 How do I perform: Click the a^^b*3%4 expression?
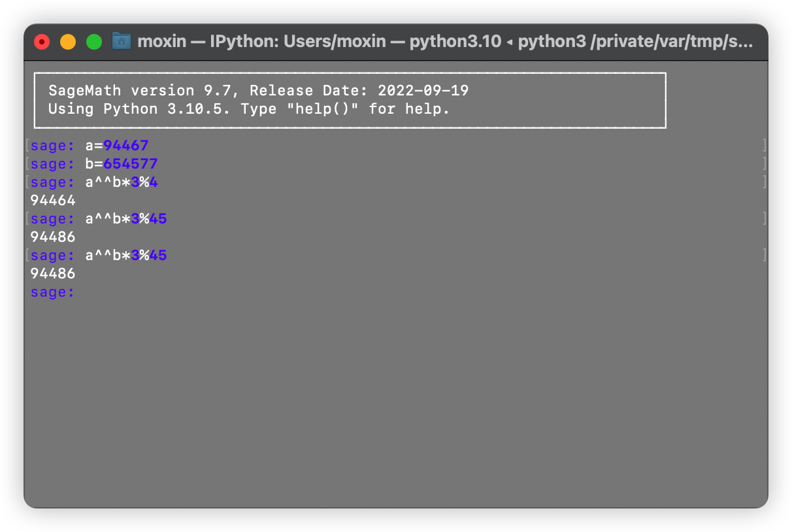tap(121, 182)
